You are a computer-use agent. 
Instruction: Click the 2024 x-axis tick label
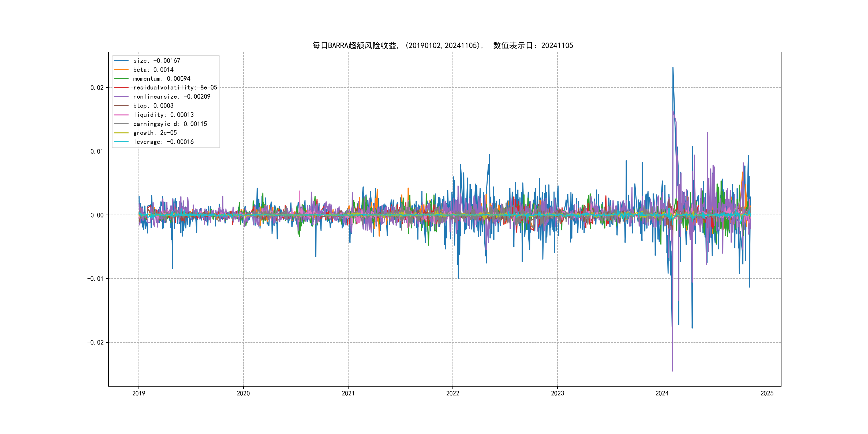662,393
